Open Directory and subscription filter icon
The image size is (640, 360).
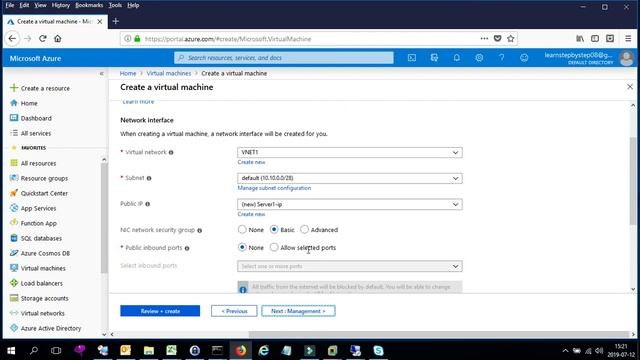tap(434, 58)
